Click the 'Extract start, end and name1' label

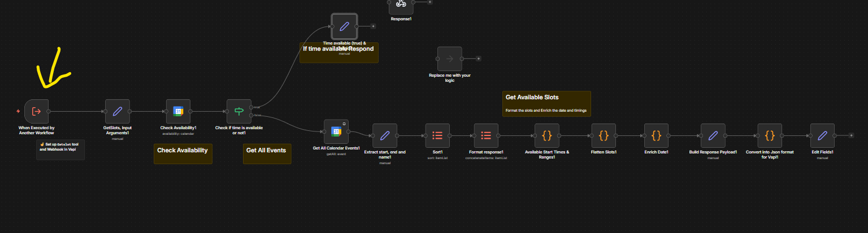[x=385, y=155]
